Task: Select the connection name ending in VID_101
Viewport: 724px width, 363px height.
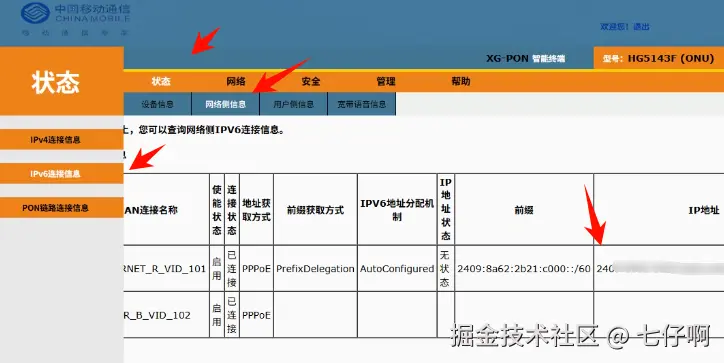Action: [x=165, y=269]
